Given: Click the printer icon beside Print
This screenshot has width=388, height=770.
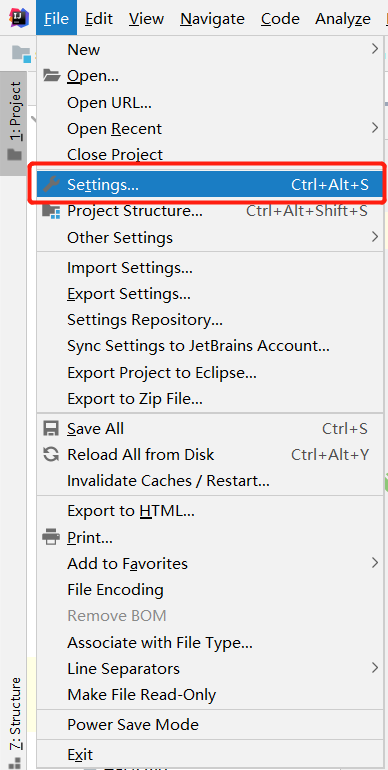Looking at the screenshot, I should 52,537.
